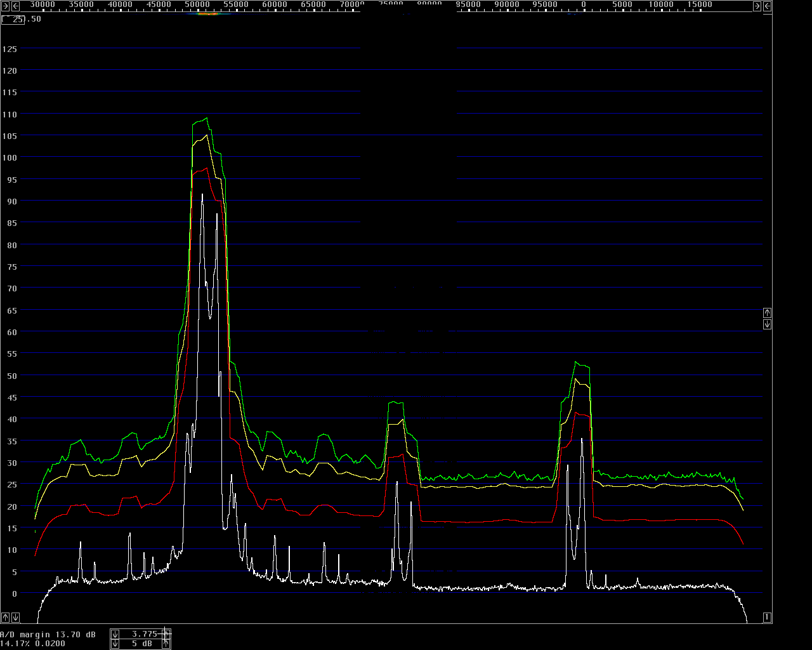Click the waterfall signal trace above 50000

(207, 13)
